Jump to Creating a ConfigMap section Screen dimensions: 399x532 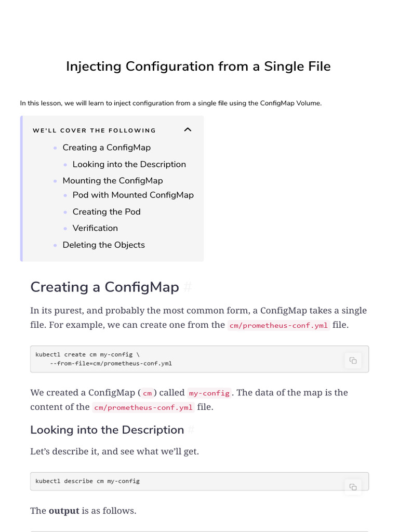(x=107, y=148)
